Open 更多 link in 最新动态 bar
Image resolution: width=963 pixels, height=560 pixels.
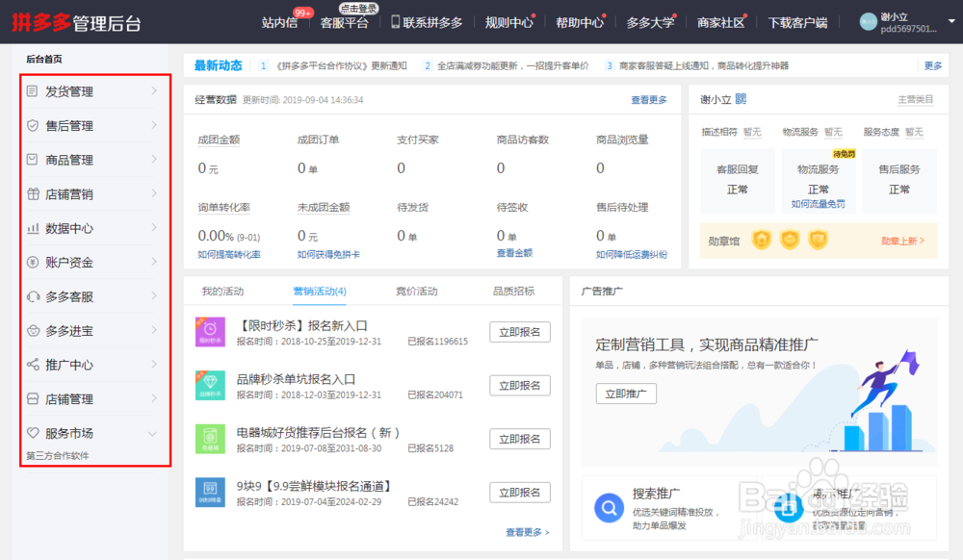click(933, 65)
